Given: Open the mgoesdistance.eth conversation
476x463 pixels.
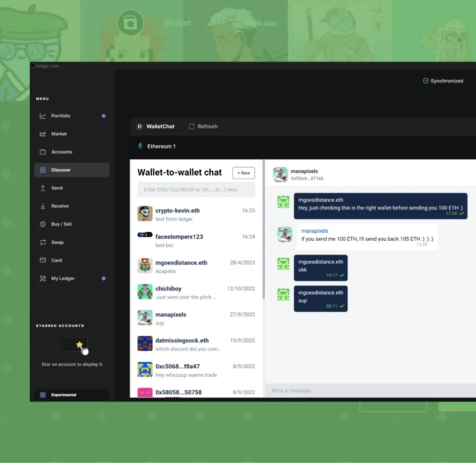Looking at the screenshot, I should point(196,266).
